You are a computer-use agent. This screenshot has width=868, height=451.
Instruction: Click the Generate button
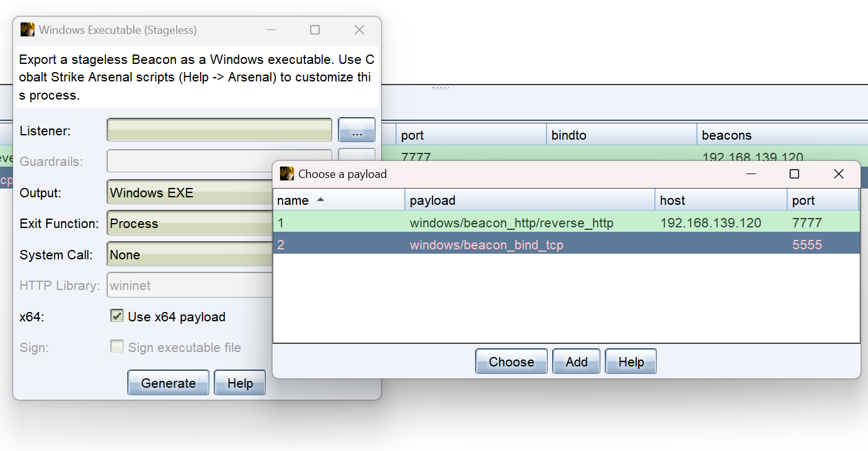click(168, 383)
